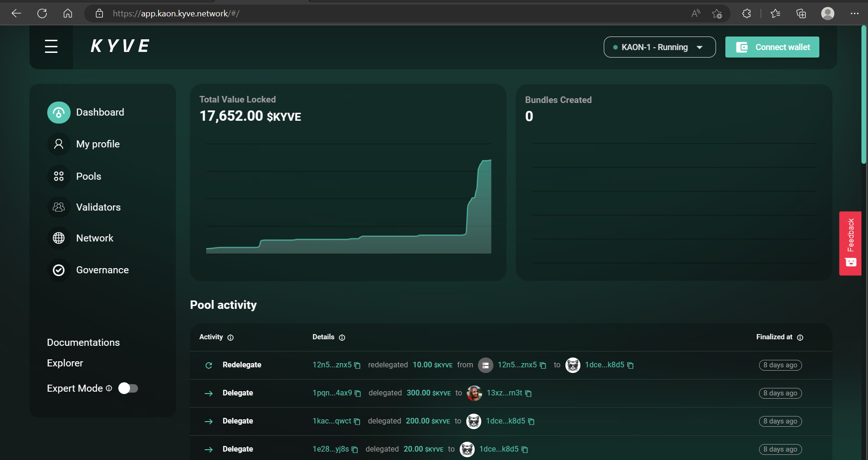This screenshot has width=868, height=460.
Task: Open the Dashboard page
Action: click(x=100, y=112)
